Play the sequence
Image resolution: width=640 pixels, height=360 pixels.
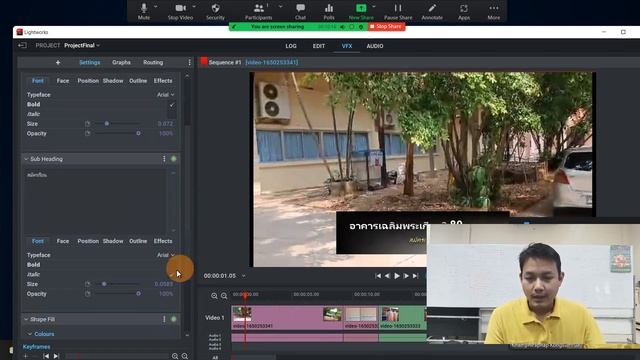pyautogui.click(x=397, y=276)
